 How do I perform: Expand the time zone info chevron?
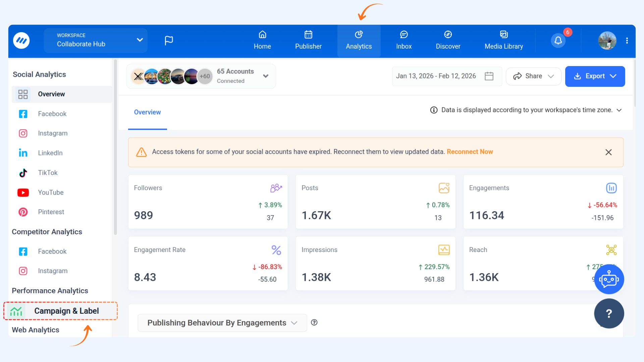pos(619,110)
